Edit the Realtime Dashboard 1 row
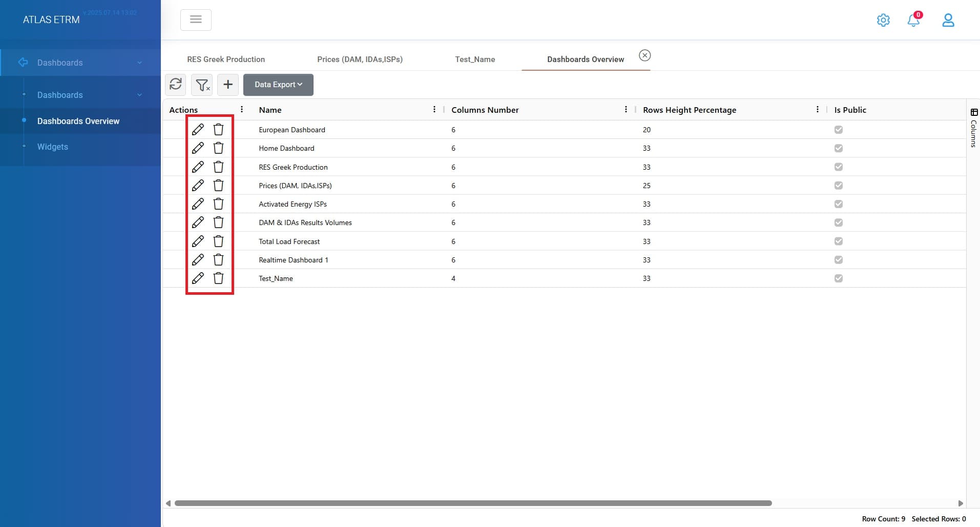Screen dimensions: 980x527 pyautogui.click(x=198, y=260)
